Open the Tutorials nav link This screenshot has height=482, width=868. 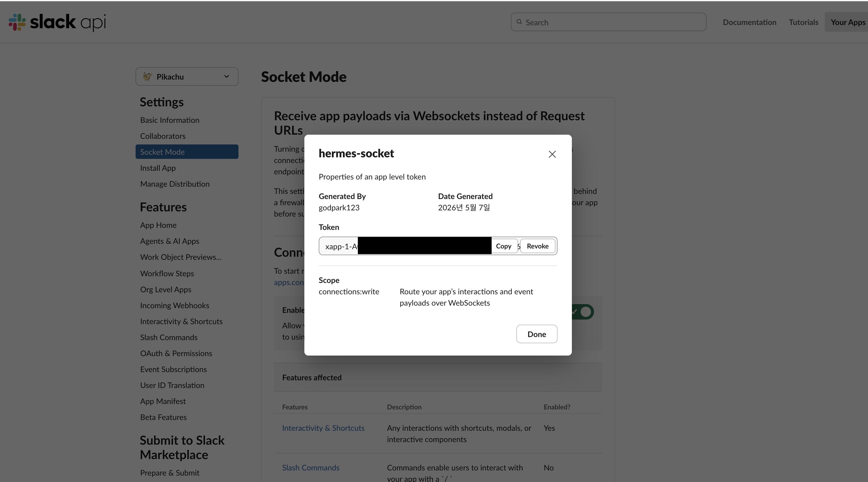[x=803, y=22]
